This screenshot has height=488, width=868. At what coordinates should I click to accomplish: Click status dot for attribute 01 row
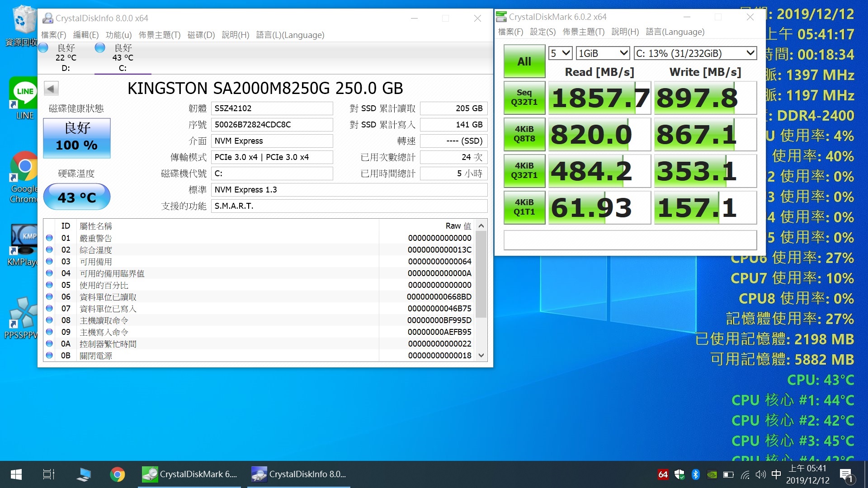49,238
